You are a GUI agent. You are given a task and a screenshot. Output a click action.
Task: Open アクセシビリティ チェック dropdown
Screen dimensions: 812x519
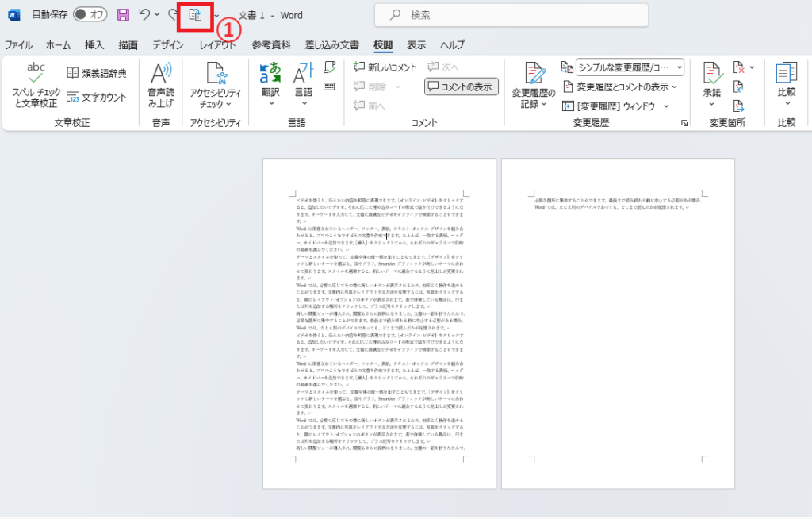216,85
